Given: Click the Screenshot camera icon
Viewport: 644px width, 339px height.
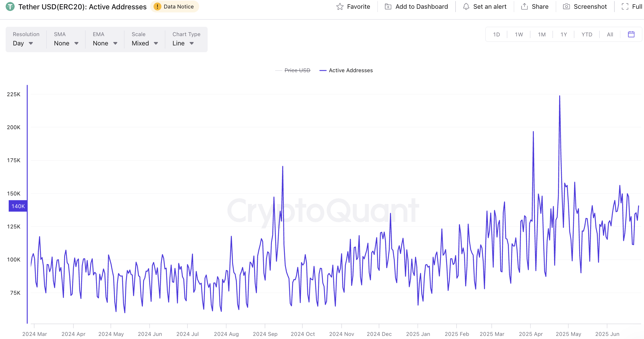Looking at the screenshot, I should [x=566, y=7].
